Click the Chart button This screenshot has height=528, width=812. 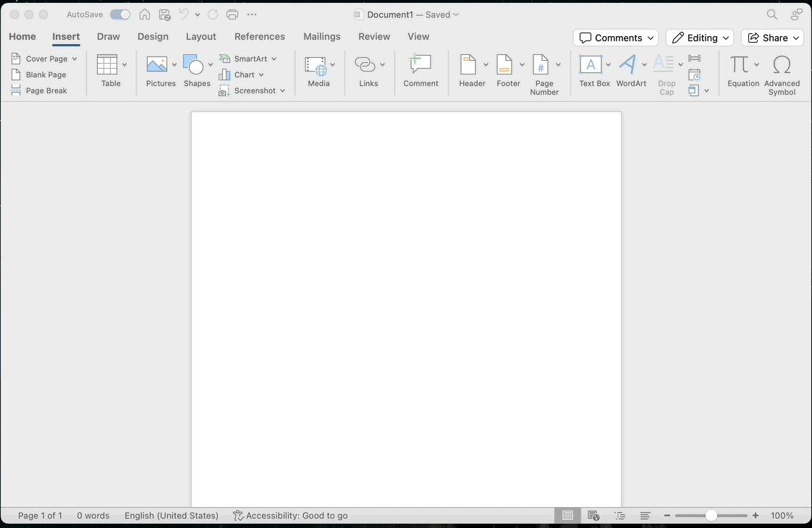[x=237, y=74]
